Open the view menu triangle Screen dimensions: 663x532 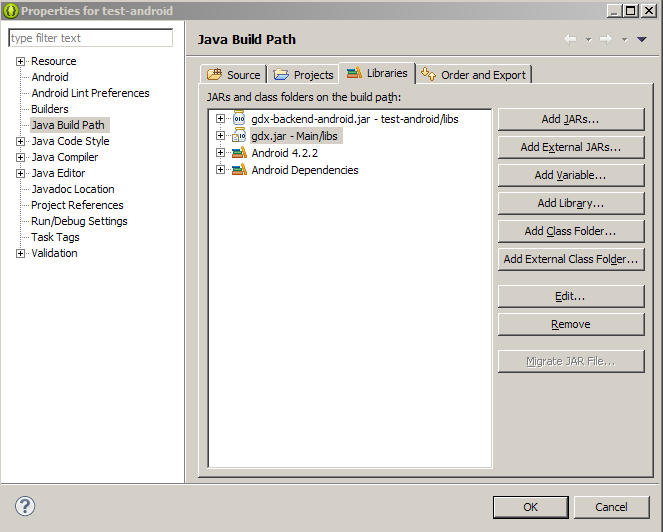click(x=641, y=39)
